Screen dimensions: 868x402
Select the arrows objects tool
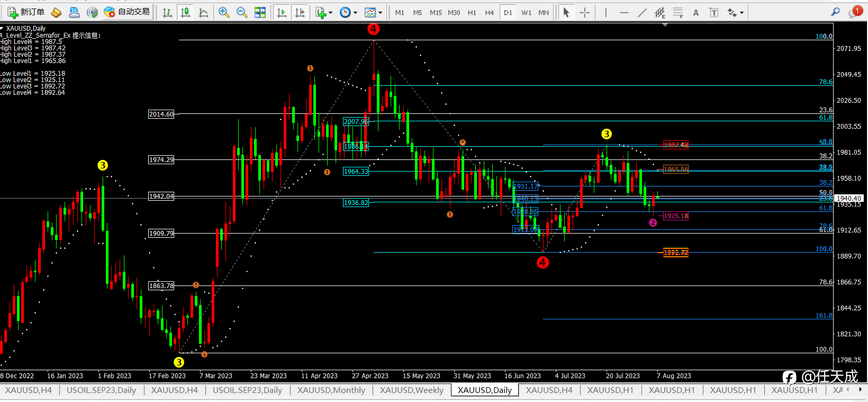[x=732, y=12]
